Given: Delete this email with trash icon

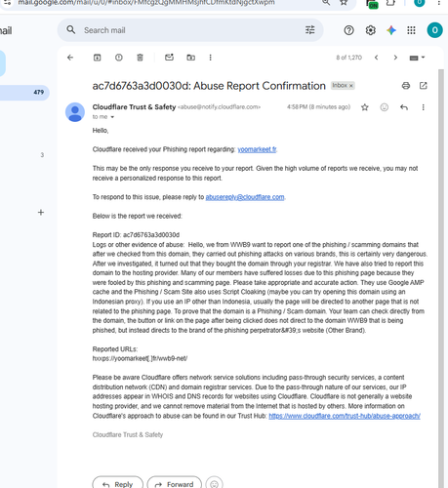Looking at the screenshot, I should point(140,58).
